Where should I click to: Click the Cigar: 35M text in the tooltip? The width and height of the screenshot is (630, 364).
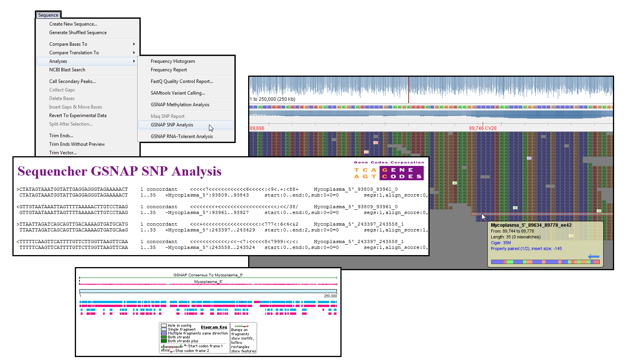pyautogui.click(x=501, y=243)
